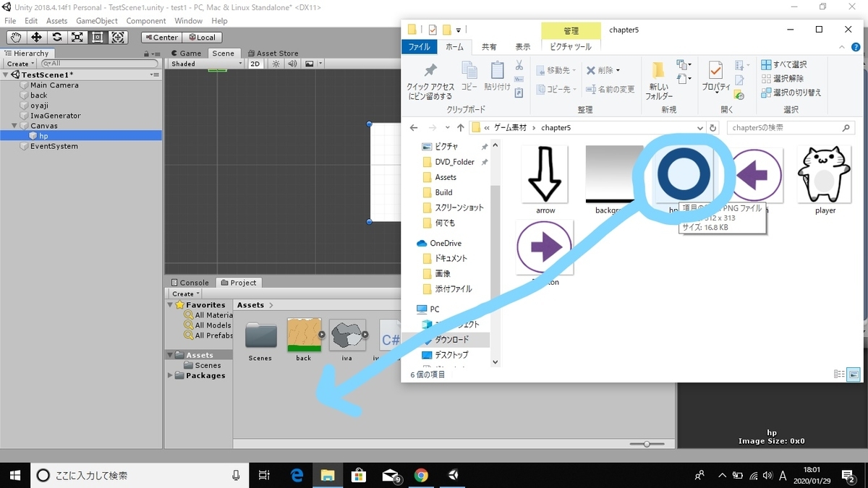Toggle scene lighting in the Scene view

(276, 64)
